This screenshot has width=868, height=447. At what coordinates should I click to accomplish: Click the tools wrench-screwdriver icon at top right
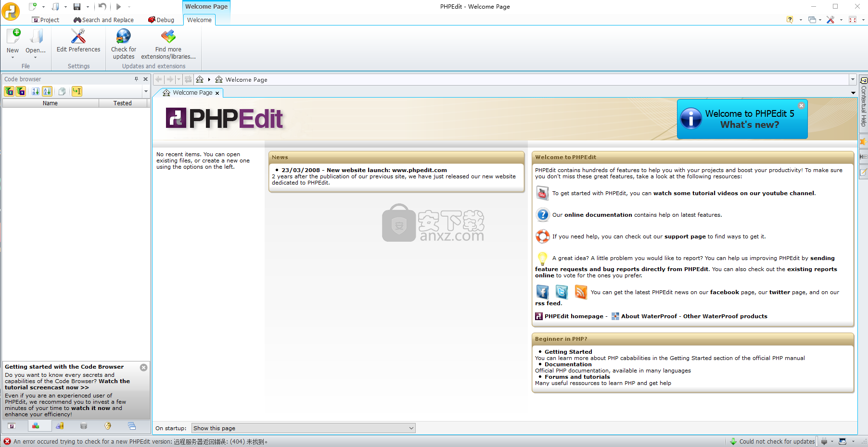830,20
